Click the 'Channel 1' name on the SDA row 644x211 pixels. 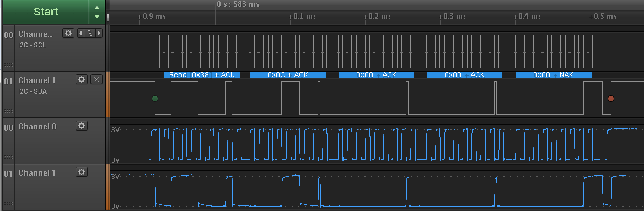point(37,80)
